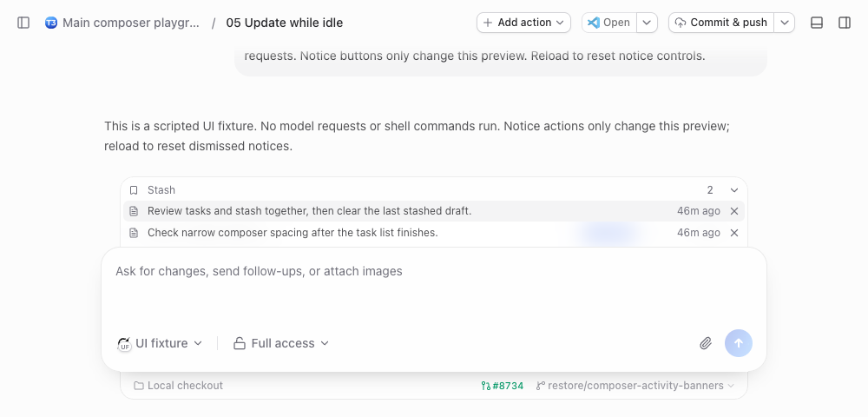Expand the Open button dropdown arrow

pyautogui.click(x=647, y=23)
